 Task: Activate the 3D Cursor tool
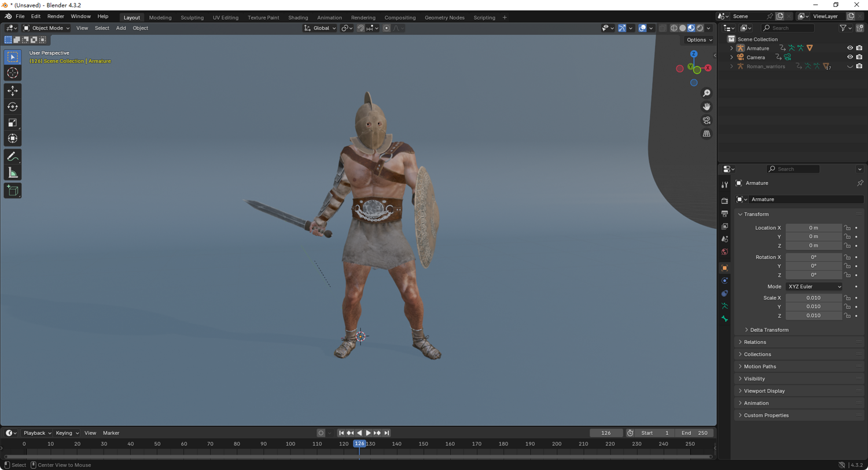(13, 73)
